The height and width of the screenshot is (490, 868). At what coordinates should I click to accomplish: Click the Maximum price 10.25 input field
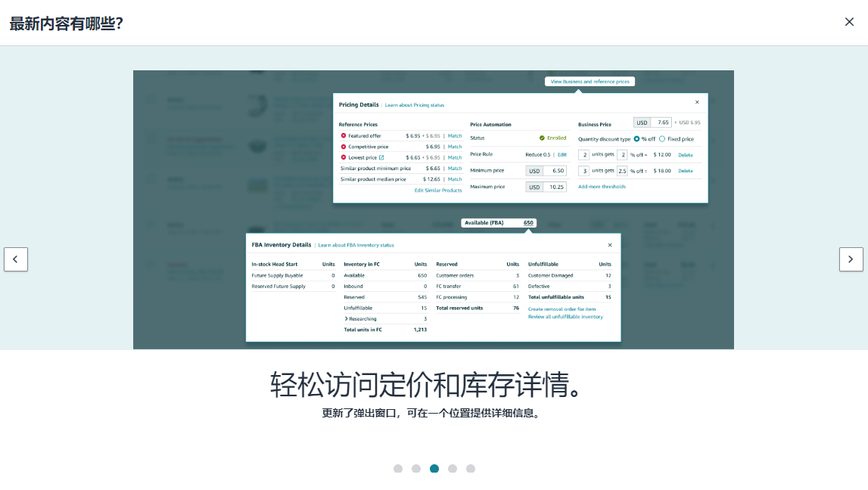(555, 187)
